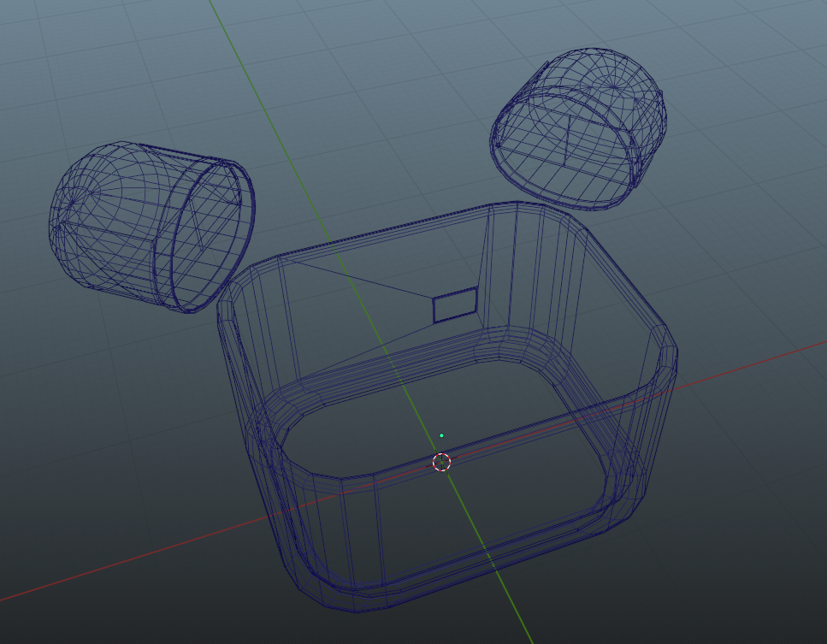827x644 pixels.
Task: Click the red-white 3D cursor circle
Action: 442,463
